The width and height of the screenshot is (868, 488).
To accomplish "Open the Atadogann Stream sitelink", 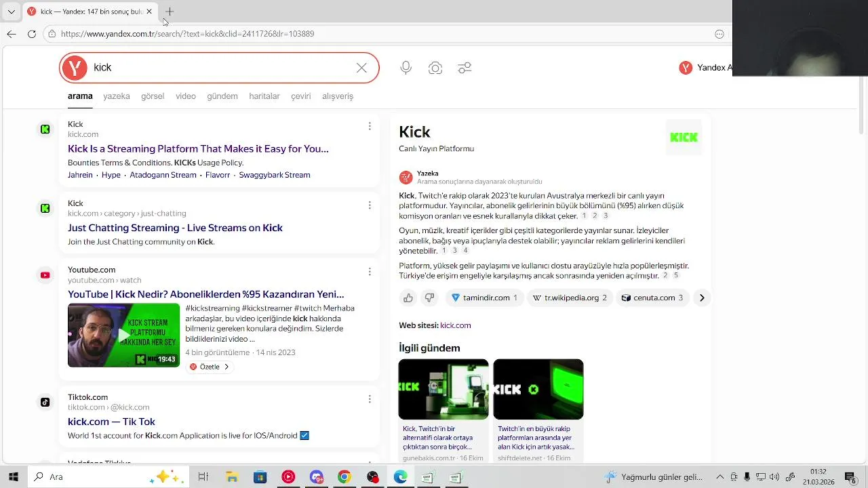I will 163,175.
